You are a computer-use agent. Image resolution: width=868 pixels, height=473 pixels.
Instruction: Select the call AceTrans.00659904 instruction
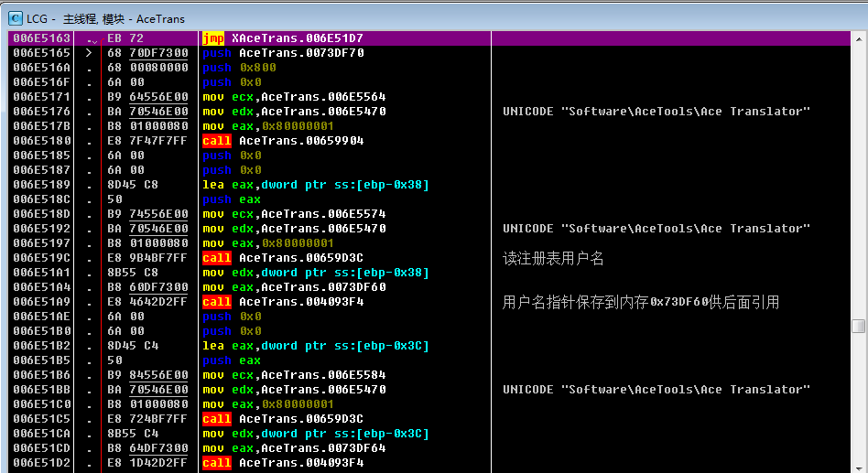click(283, 141)
